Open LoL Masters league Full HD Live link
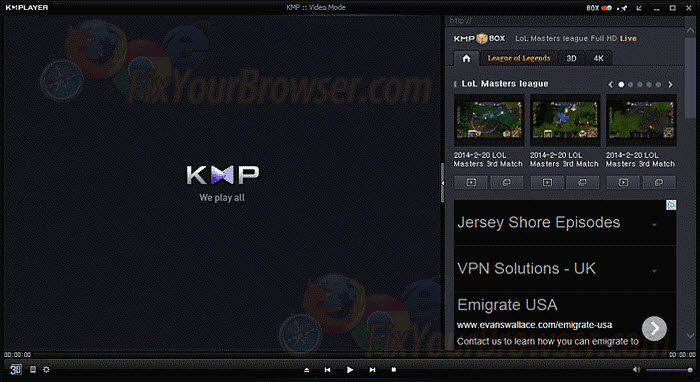Viewport: 700px width, 382px height. 576,38
